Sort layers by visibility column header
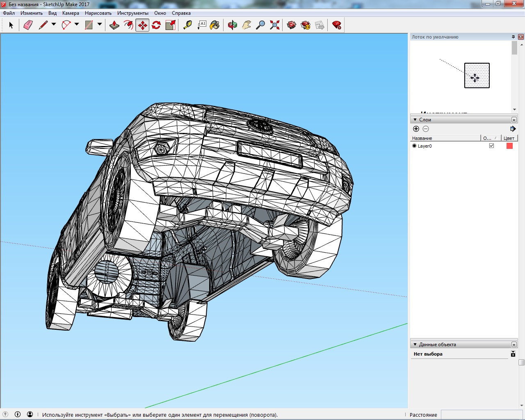Image resolution: width=525 pixels, height=420 pixels. 491,138
